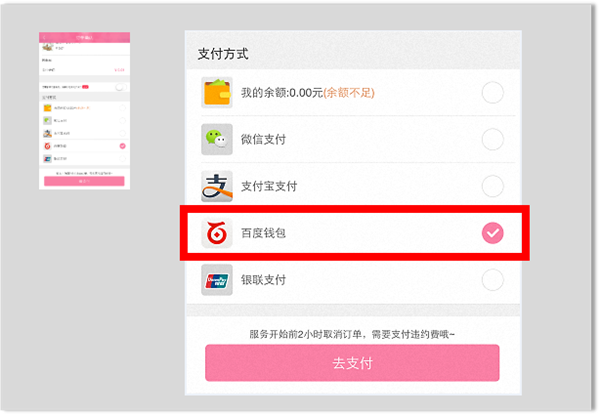Choose the 支付宝支付 label

(269, 186)
